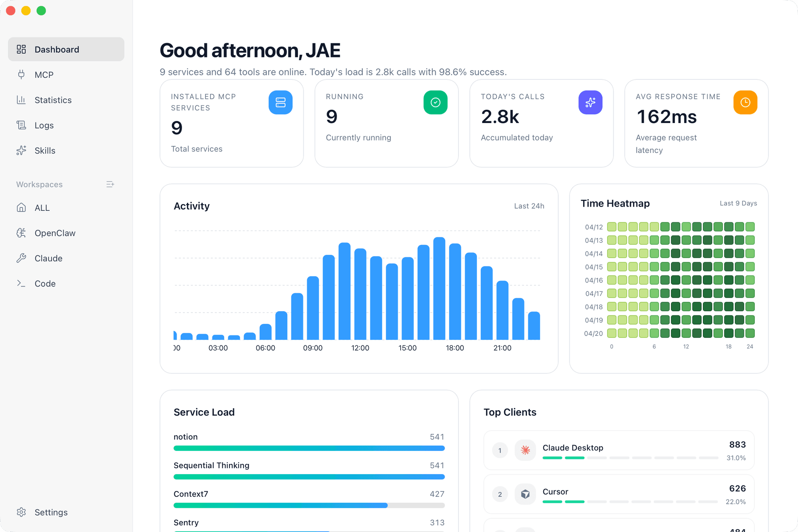
Task: Click the Logs scroll icon
Action: coord(21,126)
